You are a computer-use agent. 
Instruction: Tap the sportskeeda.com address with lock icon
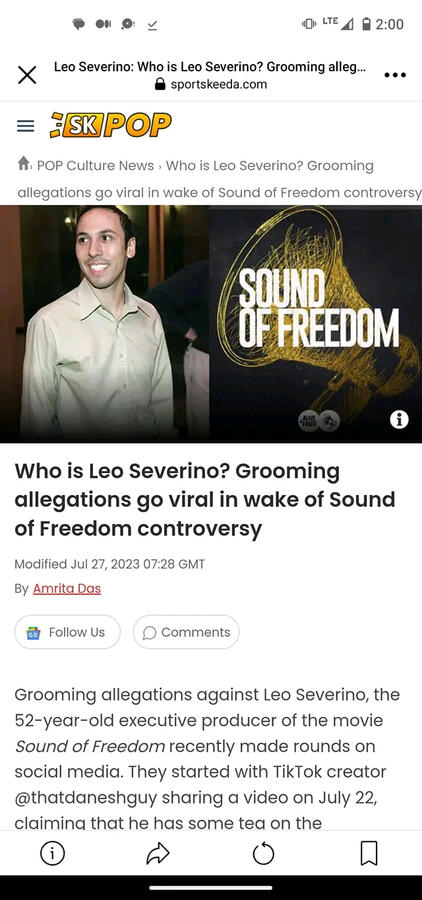click(x=211, y=84)
